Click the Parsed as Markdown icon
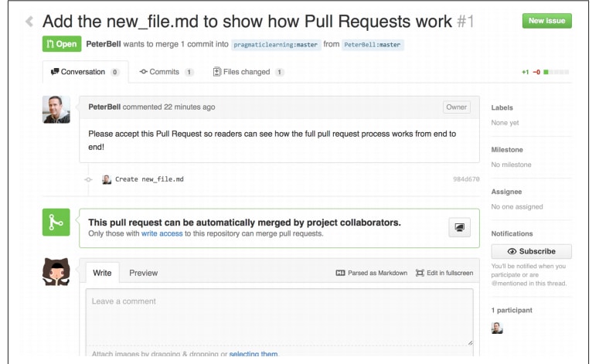 [340, 273]
